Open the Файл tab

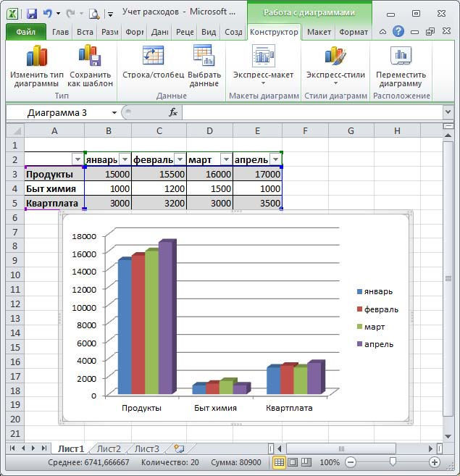click(25, 32)
